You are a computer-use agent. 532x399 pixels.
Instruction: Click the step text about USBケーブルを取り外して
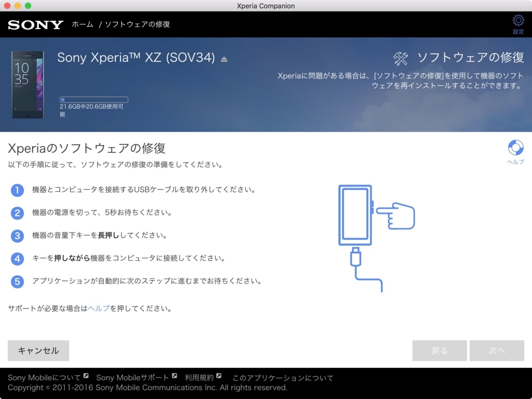click(144, 190)
